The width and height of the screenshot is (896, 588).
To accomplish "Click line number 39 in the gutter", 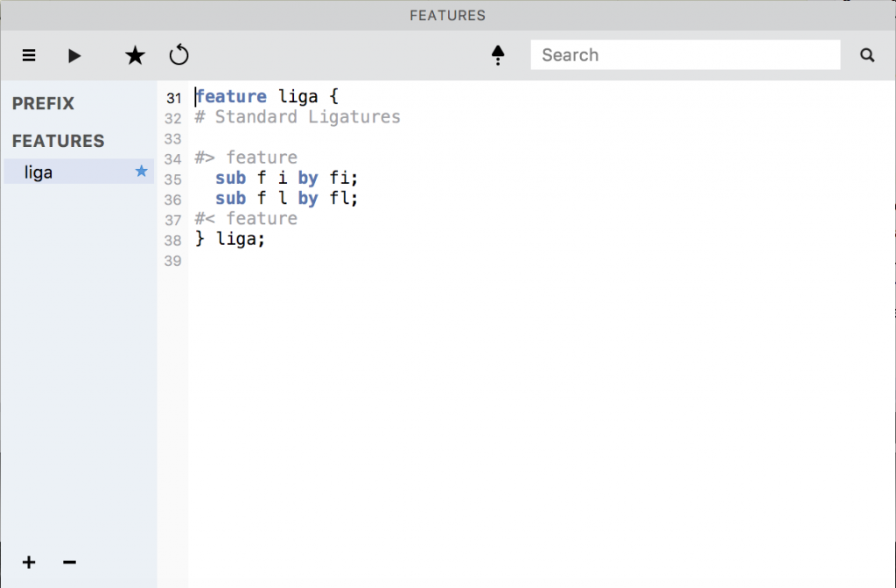I will point(172,261).
